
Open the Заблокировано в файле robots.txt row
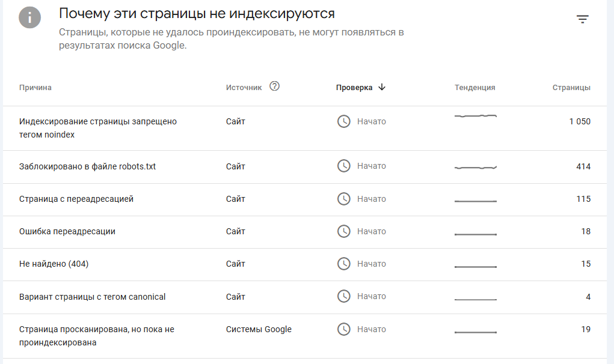88,166
